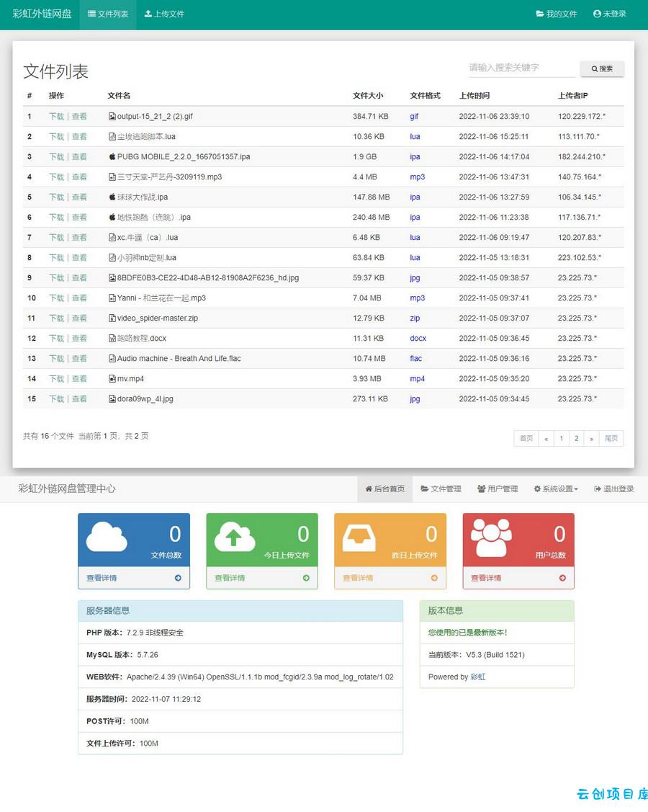This screenshot has height=812, width=648.
Task: Click the 版本信息 panel header
Action: click(x=497, y=610)
